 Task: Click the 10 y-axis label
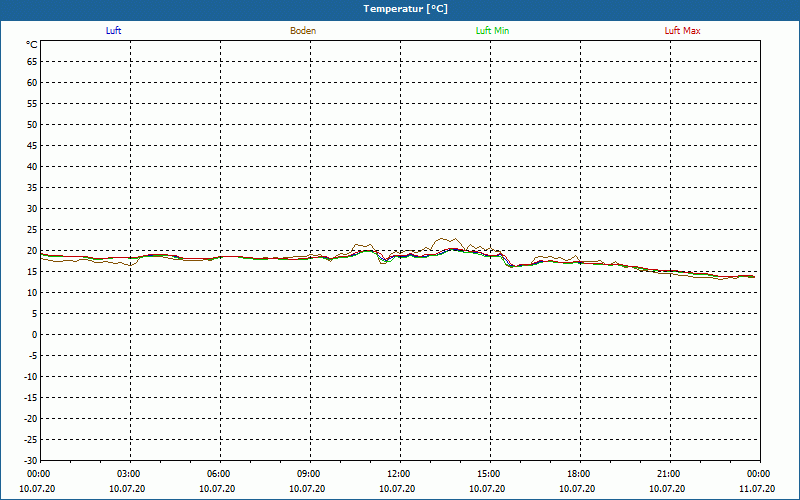(x=32, y=293)
